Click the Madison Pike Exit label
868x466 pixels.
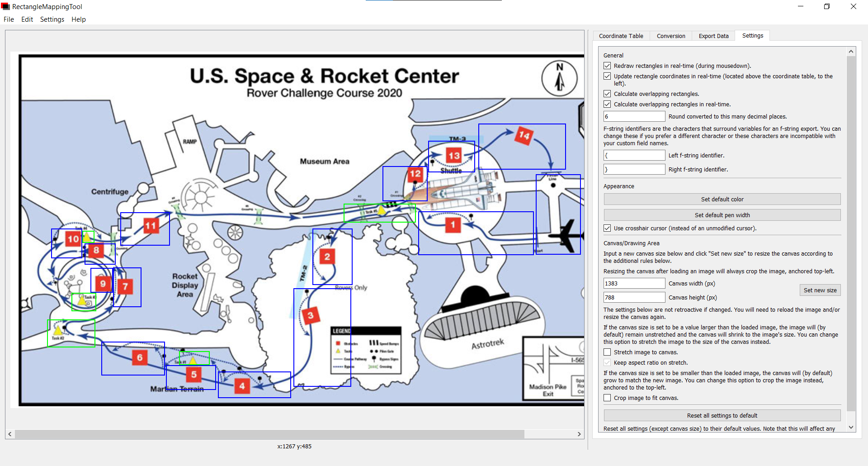(547, 390)
